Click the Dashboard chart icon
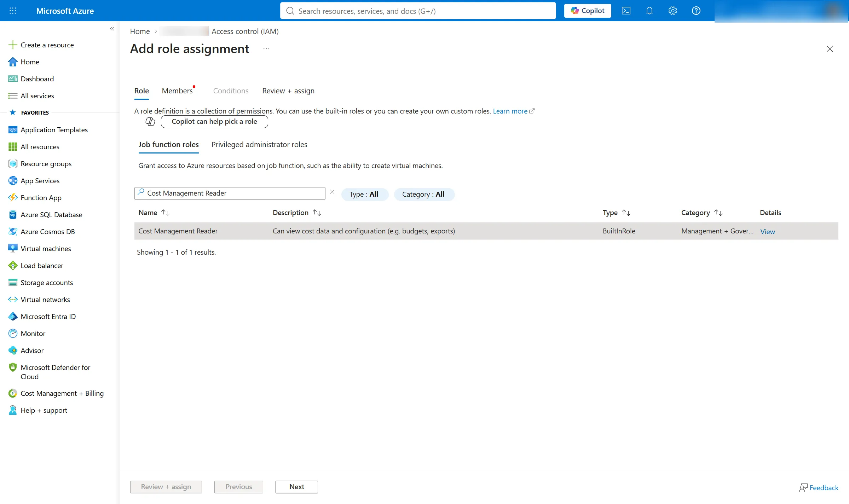Screen dimensions: 849x504 (13, 79)
